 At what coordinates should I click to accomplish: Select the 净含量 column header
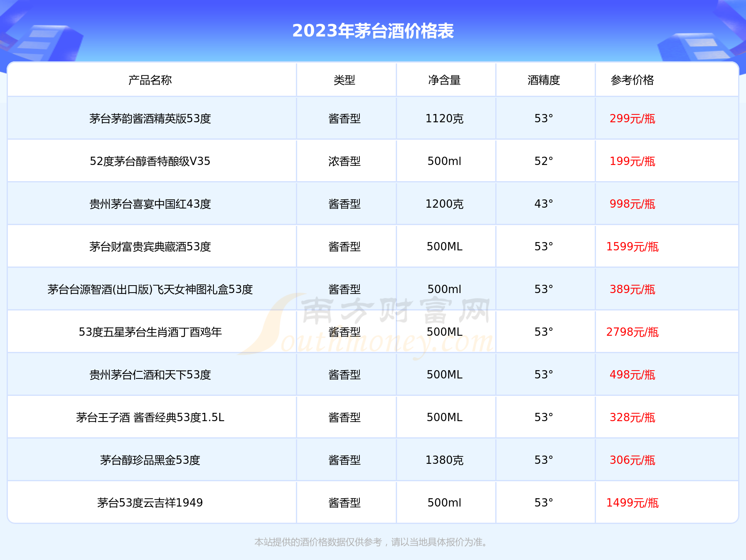coord(445,80)
